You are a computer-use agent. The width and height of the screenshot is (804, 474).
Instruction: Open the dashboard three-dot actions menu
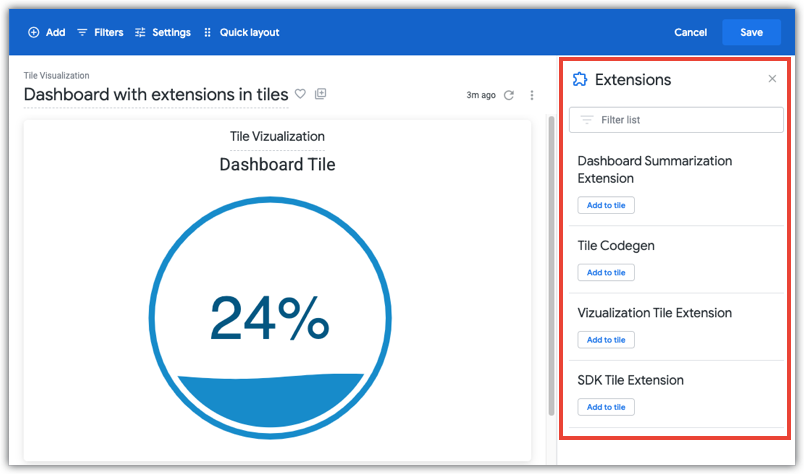click(x=532, y=95)
